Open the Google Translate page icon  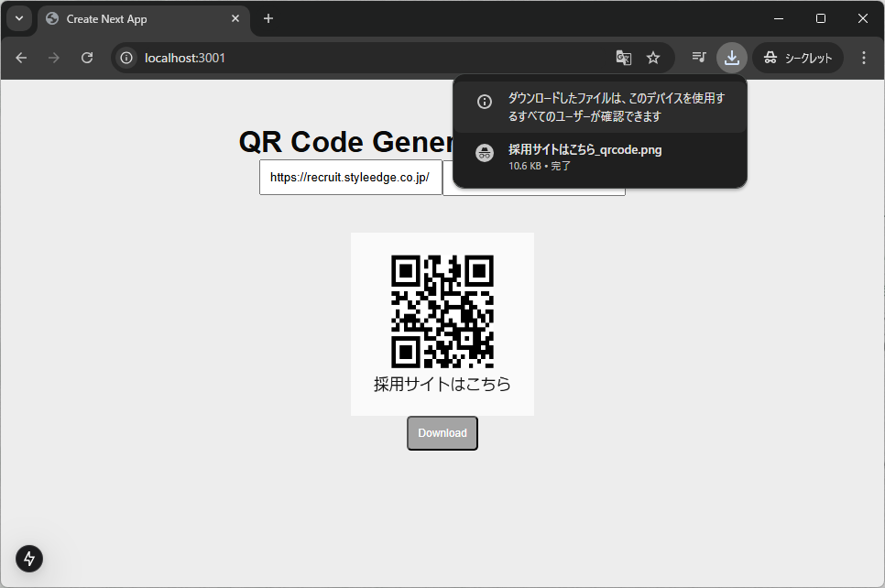tap(624, 58)
